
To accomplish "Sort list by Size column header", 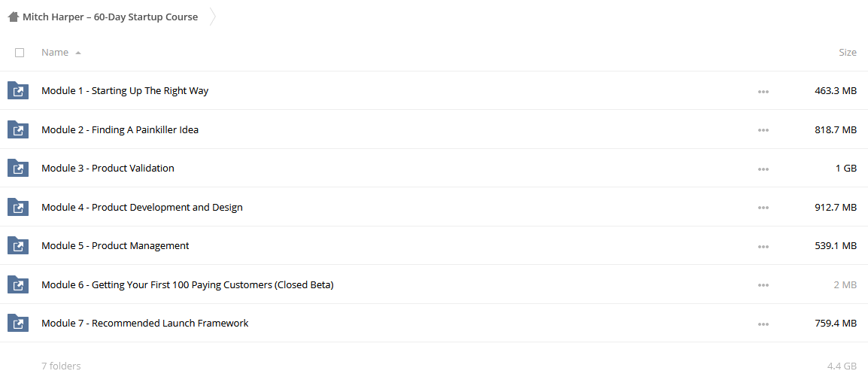I will (848, 53).
